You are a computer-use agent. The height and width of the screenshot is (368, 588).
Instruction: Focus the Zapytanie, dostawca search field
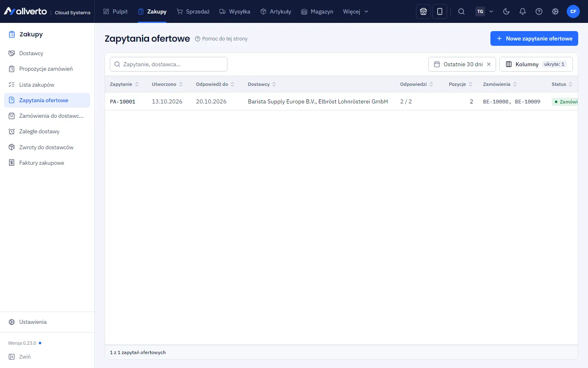pyautogui.click(x=169, y=64)
